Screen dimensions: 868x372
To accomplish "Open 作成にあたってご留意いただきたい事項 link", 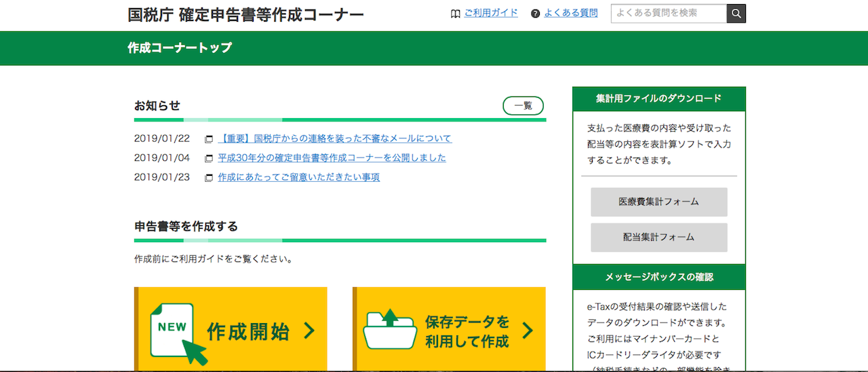I will pos(298,177).
